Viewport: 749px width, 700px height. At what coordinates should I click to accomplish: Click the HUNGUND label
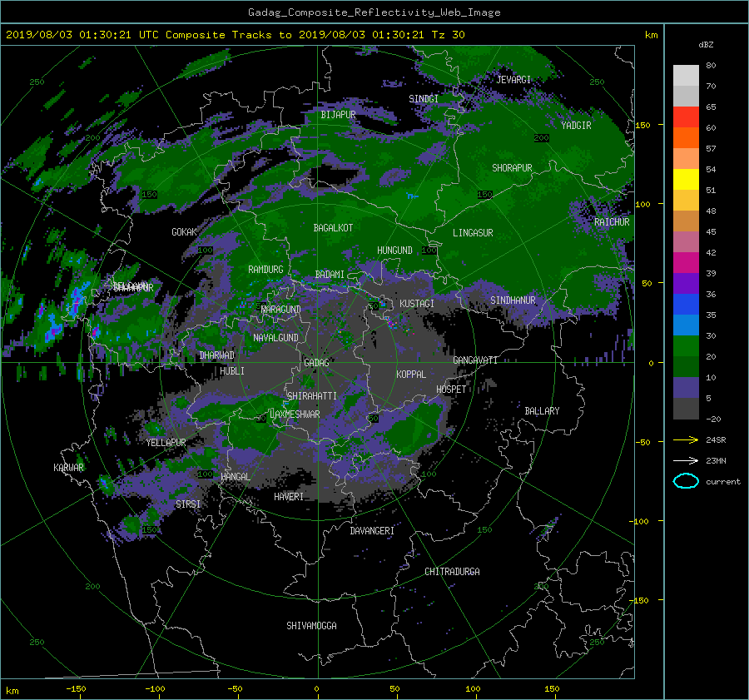[394, 251]
